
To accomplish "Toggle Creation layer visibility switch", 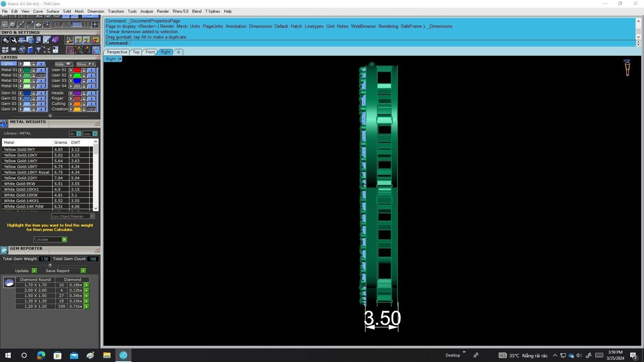I will coord(91,109).
